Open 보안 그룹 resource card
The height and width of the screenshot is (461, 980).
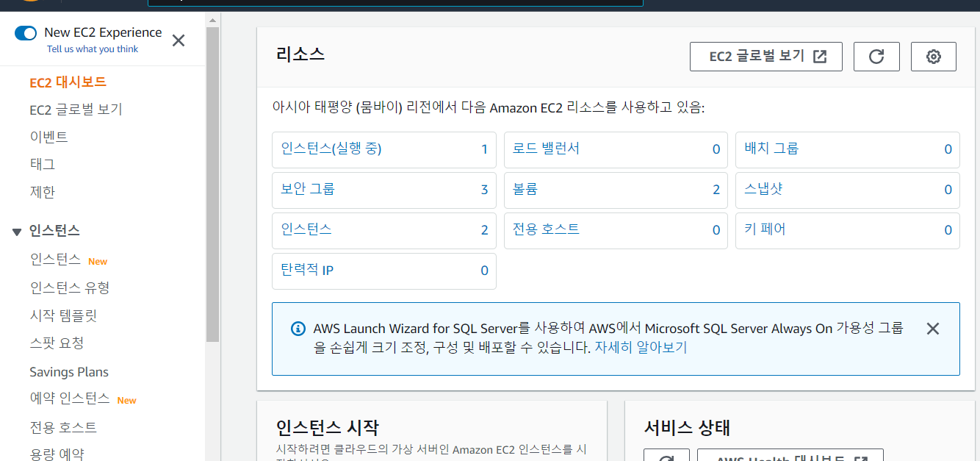(384, 190)
